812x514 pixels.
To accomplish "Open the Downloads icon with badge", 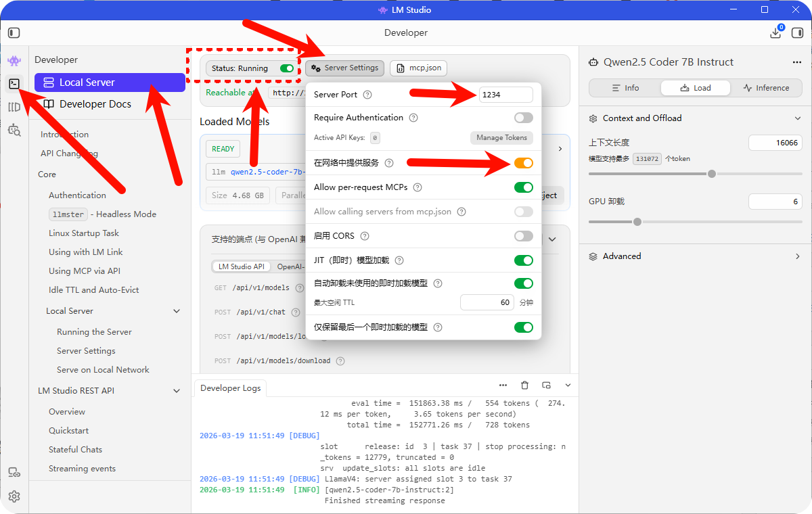I will pyautogui.click(x=776, y=32).
